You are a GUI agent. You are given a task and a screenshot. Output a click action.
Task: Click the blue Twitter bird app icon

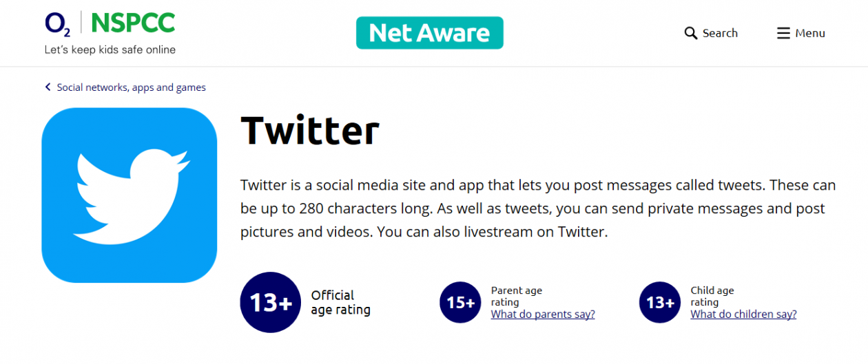[130, 195]
